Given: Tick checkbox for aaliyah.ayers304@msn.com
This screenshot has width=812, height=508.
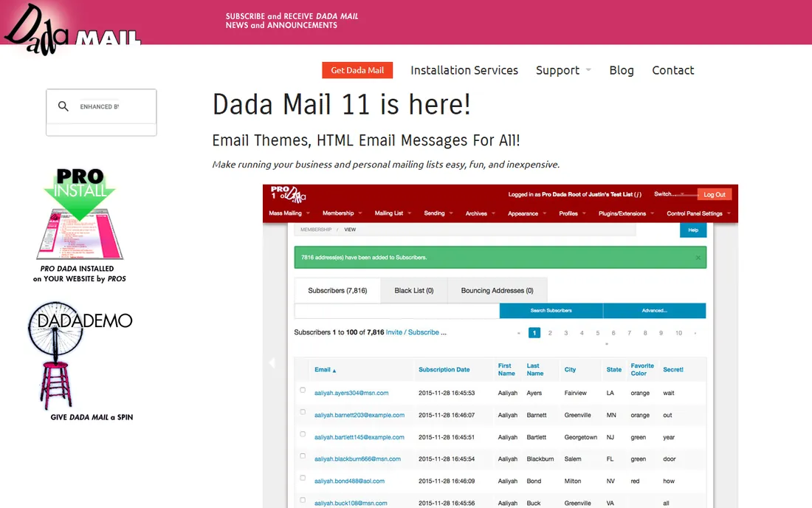Looking at the screenshot, I should [303, 390].
